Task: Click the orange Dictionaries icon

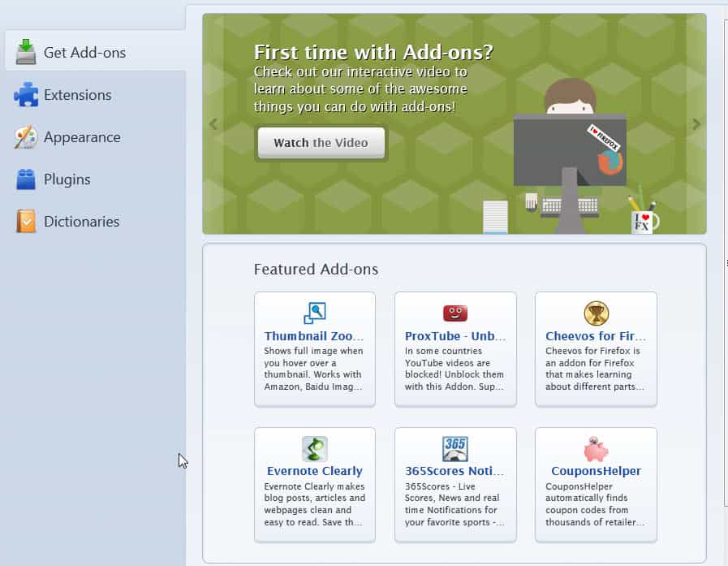Action: 25,221
